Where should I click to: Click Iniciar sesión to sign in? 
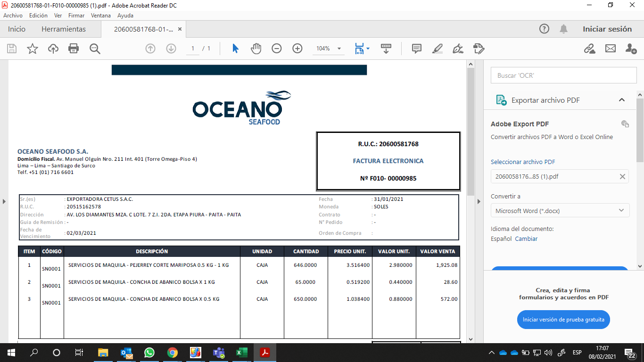pos(607,29)
